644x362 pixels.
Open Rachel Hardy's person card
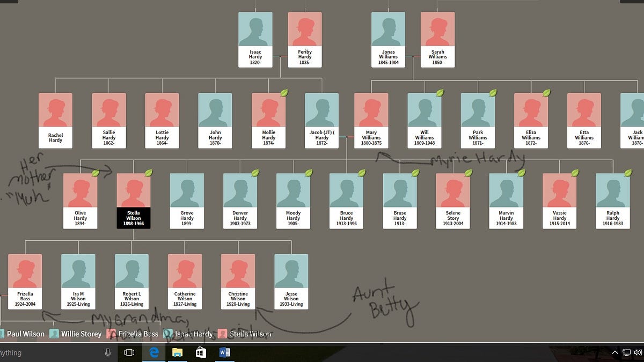[56, 121]
